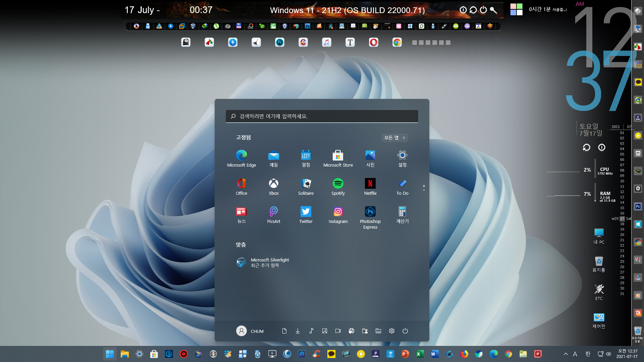This screenshot has height=362, width=644.
Task: Open the 계산기 calculator
Action: tap(402, 215)
